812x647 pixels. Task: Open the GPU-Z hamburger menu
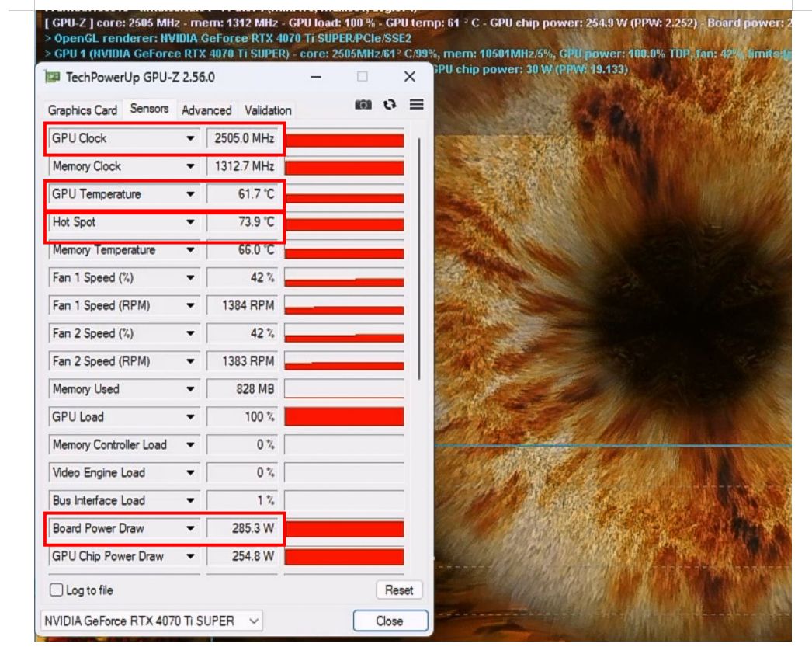pos(416,104)
